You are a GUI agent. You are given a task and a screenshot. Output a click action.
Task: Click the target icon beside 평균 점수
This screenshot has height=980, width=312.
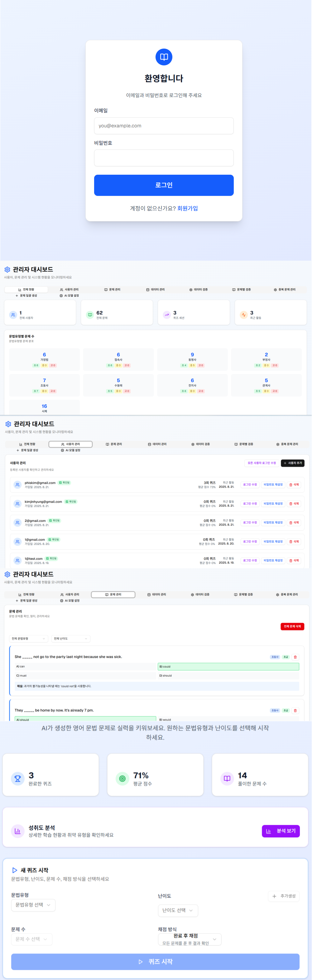(x=122, y=779)
